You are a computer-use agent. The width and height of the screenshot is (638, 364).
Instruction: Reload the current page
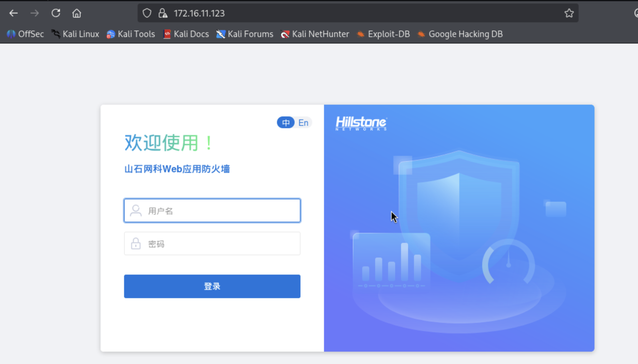[56, 13]
